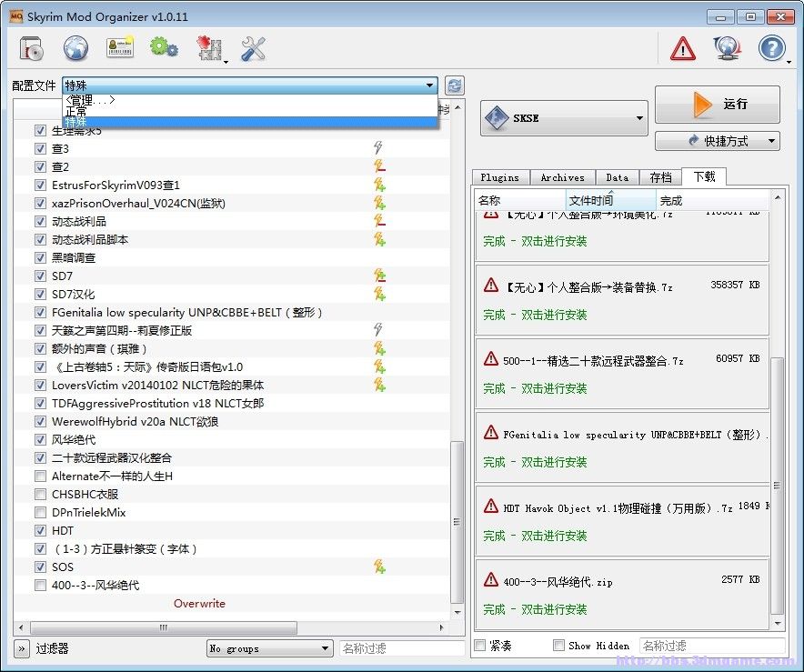Expand the 过滤器 filter panel arrow

click(21, 648)
